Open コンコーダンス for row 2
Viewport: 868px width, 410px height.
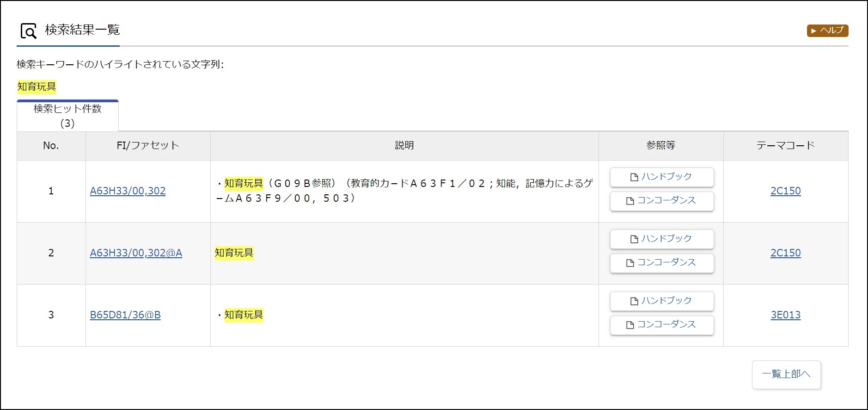[x=661, y=263]
